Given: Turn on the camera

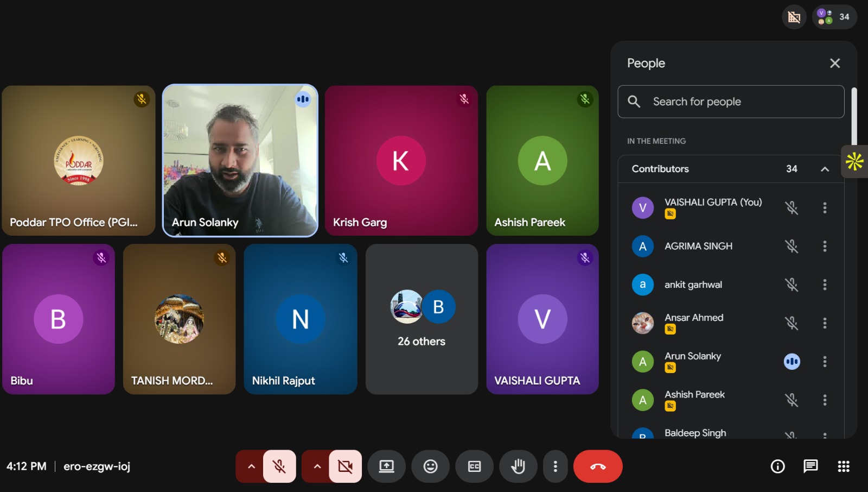Looking at the screenshot, I should 345,466.
